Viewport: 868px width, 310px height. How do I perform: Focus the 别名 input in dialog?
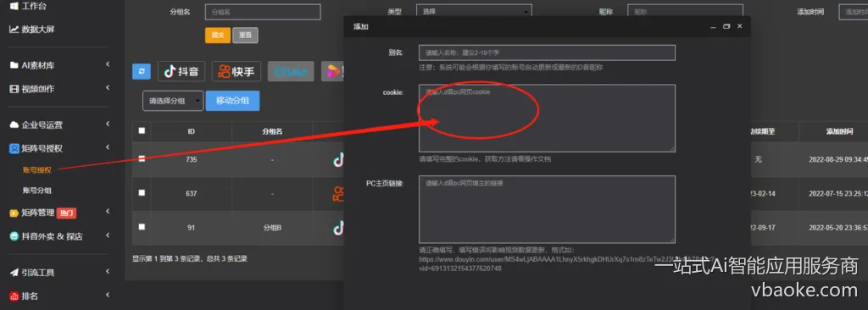547,53
